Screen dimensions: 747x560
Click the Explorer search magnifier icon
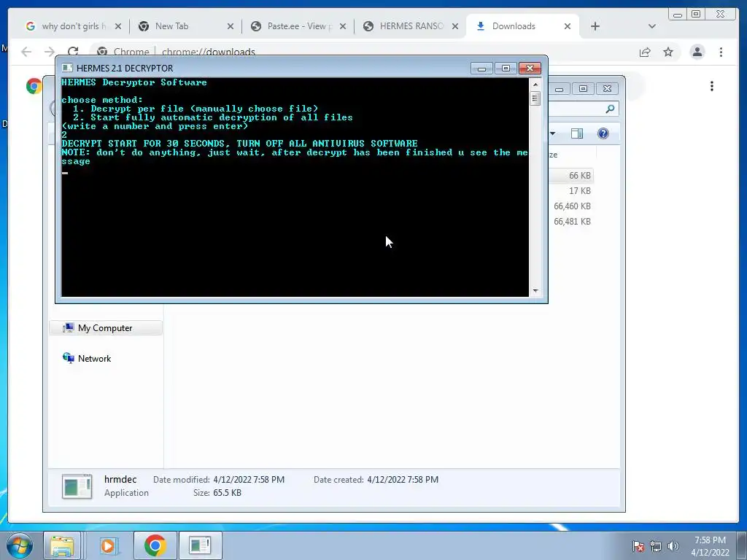click(x=609, y=109)
